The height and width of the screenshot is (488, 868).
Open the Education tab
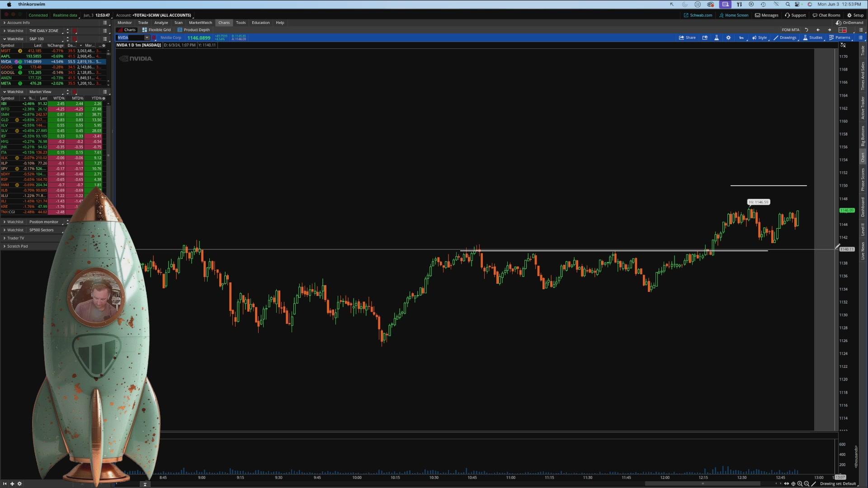coord(260,23)
